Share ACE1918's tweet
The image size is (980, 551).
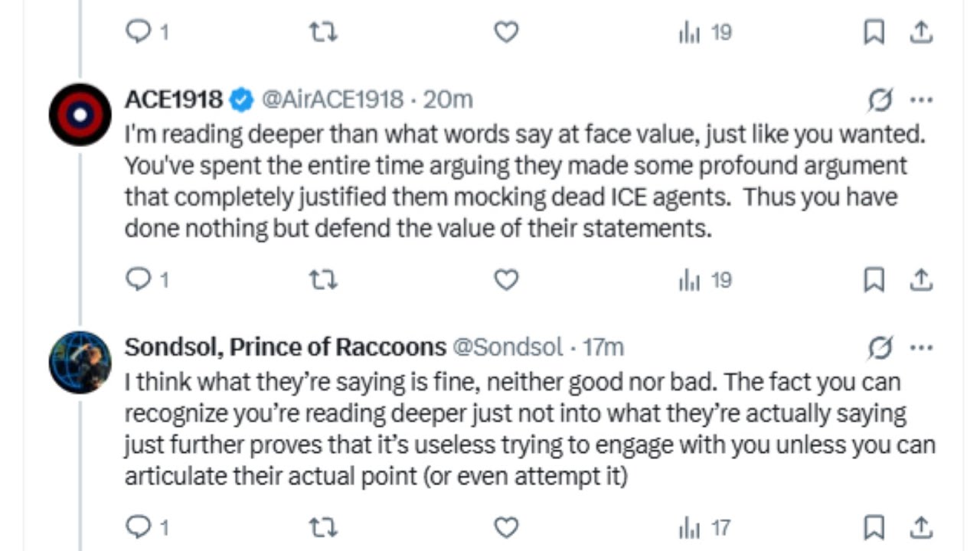pyautogui.click(x=921, y=280)
